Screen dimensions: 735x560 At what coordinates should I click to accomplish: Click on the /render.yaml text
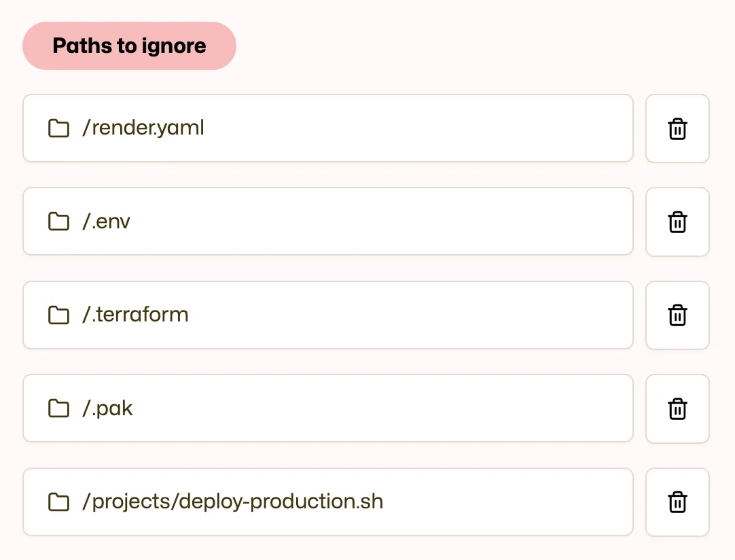pyautogui.click(x=143, y=128)
